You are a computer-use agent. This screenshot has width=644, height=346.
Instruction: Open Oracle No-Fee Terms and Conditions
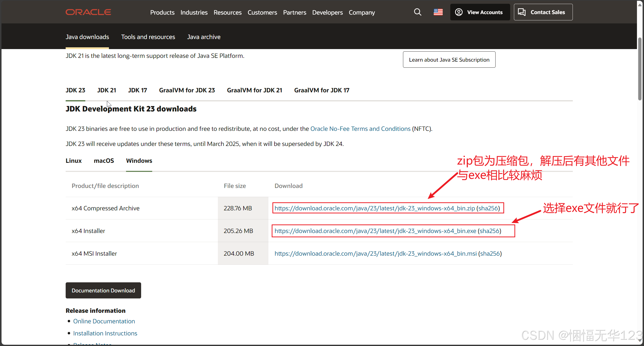tap(360, 129)
